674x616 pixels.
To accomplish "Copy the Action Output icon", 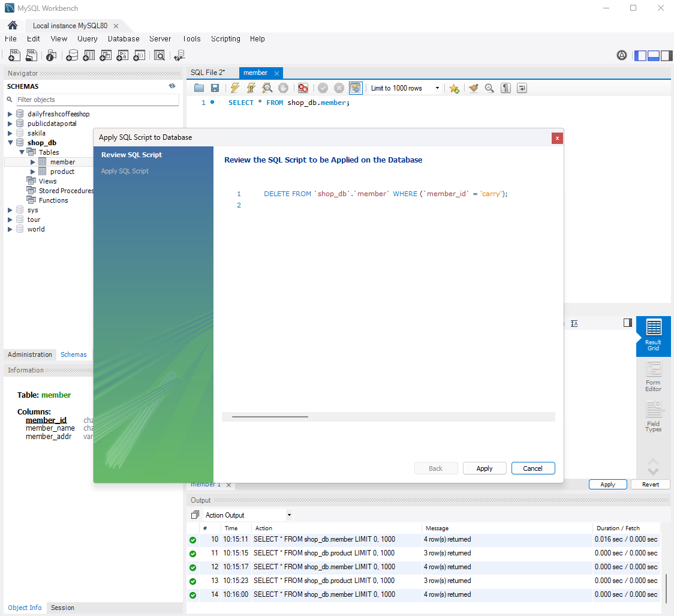I will (x=195, y=515).
